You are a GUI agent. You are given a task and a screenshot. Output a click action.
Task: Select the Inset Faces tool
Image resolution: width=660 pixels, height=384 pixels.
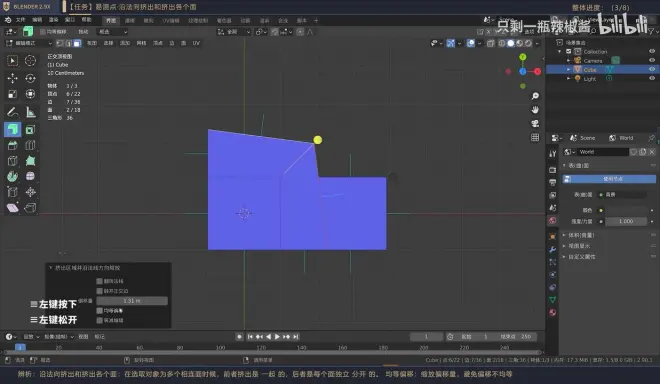click(x=30, y=130)
